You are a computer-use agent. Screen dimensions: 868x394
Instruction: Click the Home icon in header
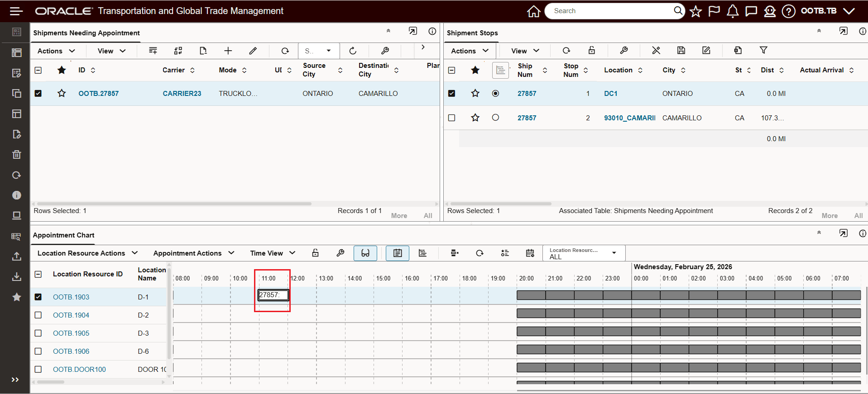[534, 11]
